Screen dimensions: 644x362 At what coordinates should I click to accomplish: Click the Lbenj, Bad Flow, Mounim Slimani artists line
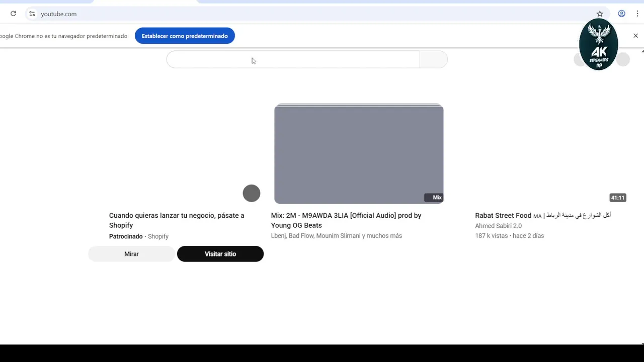336,236
